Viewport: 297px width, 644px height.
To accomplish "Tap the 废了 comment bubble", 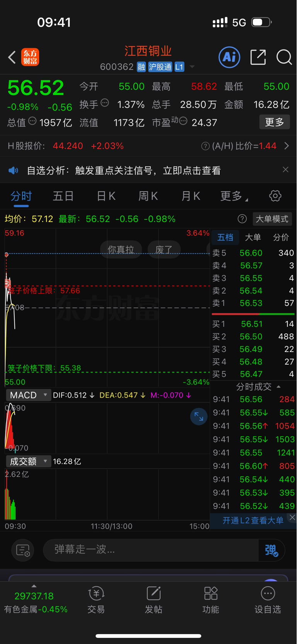I will [164, 249].
